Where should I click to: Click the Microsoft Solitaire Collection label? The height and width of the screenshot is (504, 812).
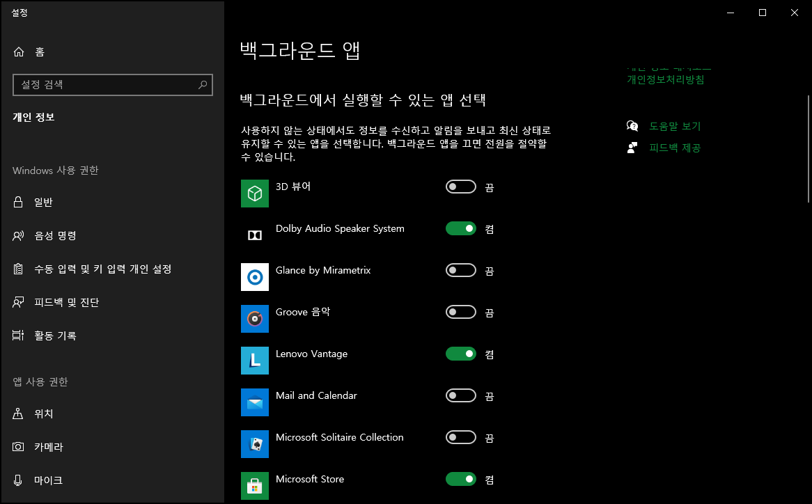pos(340,437)
